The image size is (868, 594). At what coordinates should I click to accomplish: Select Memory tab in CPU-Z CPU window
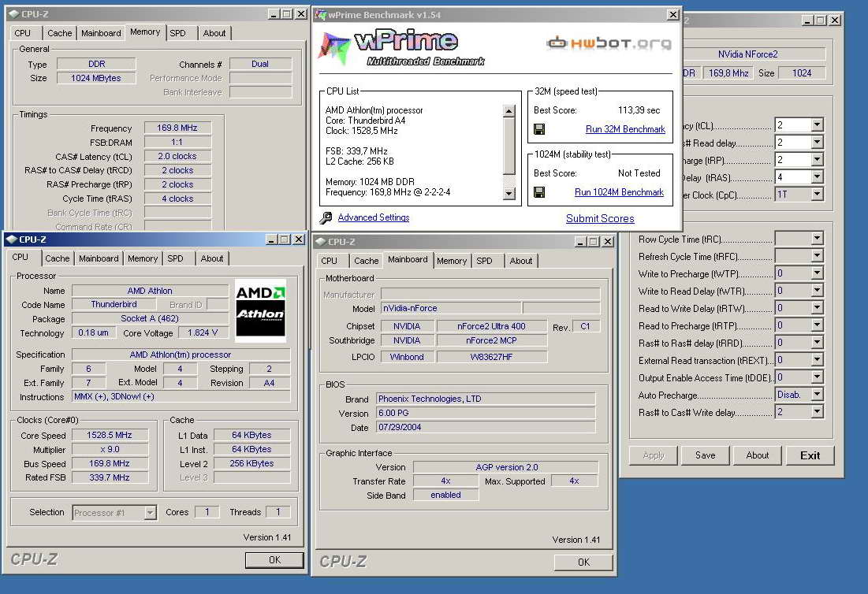pos(142,258)
